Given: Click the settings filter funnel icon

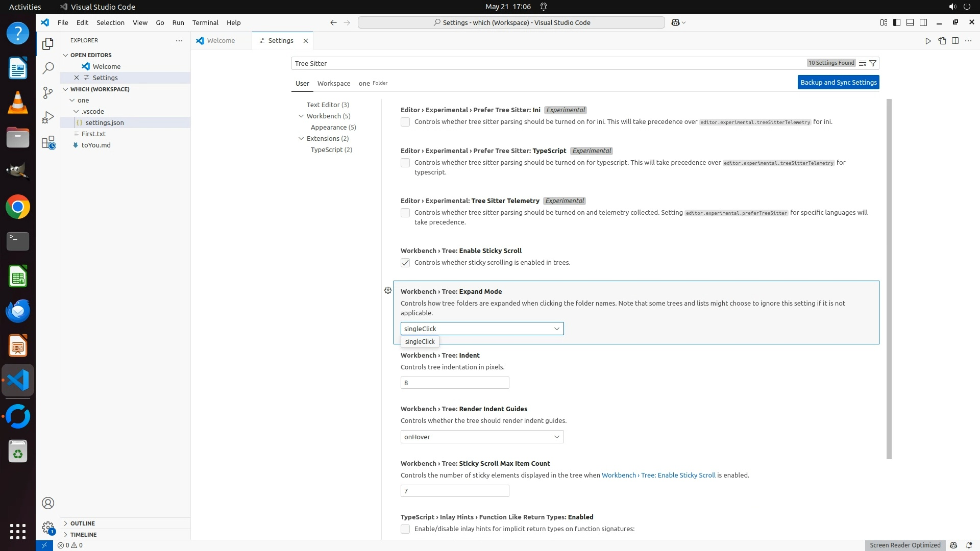Looking at the screenshot, I should pyautogui.click(x=873, y=63).
